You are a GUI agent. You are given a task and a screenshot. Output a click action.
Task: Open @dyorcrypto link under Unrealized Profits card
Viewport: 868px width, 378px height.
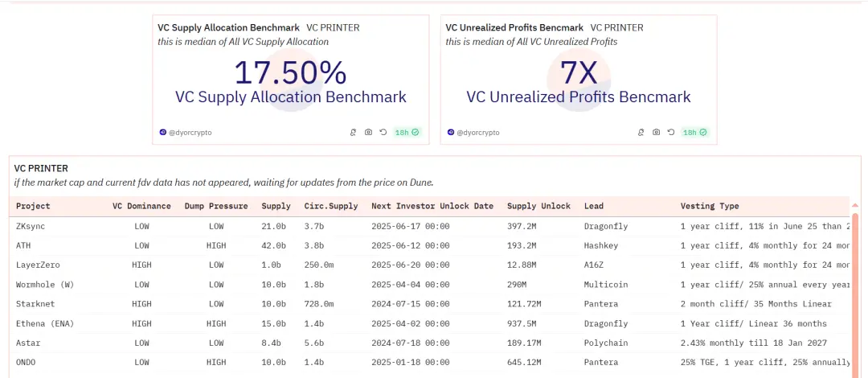[x=477, y=132]
